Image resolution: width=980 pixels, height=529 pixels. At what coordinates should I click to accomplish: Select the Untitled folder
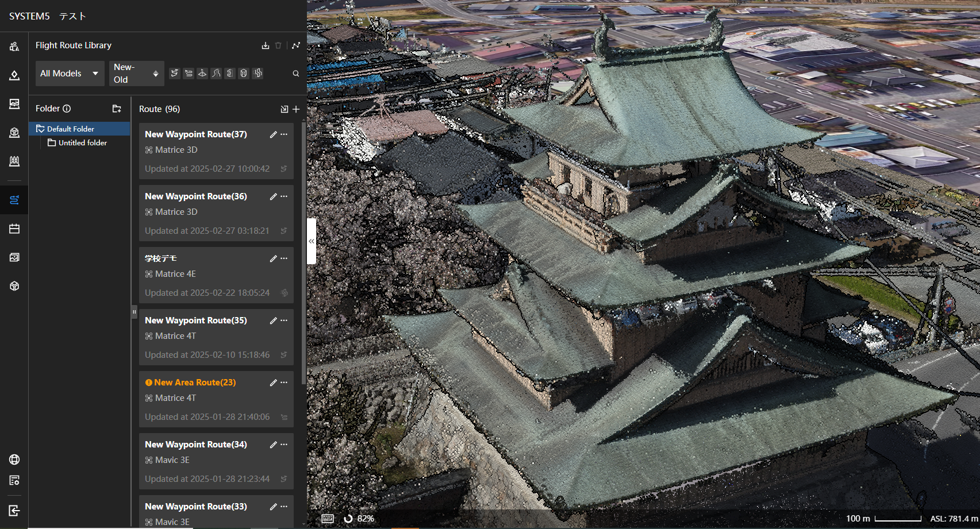click(82, 143)
